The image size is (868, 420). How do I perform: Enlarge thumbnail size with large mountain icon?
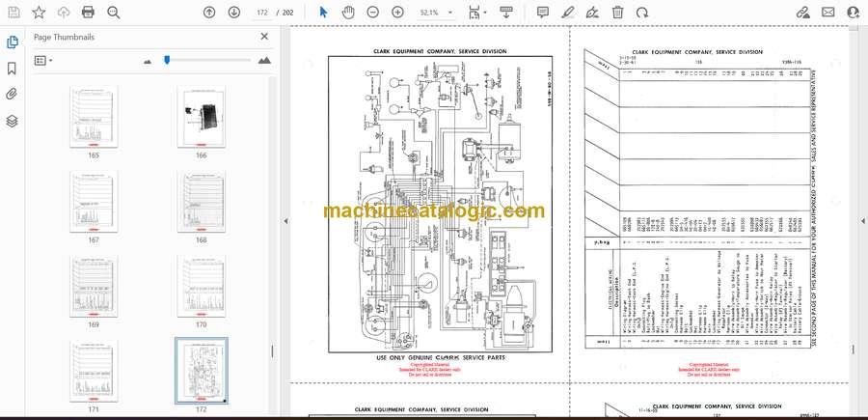264,61
